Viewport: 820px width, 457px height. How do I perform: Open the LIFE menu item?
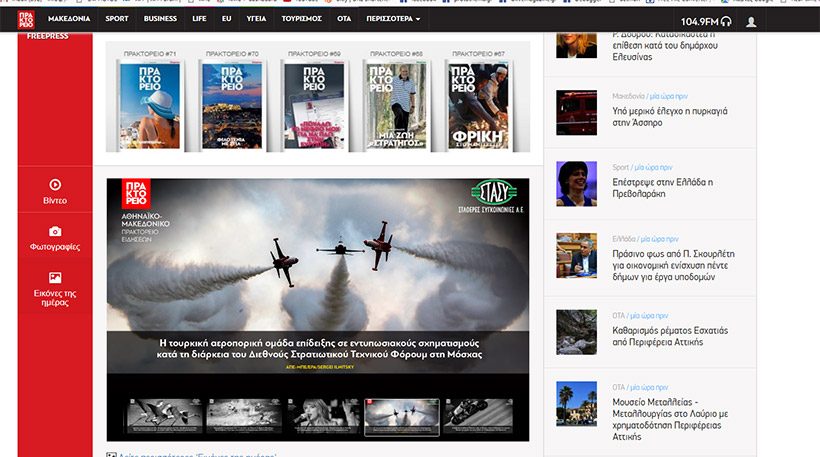click(199, 19)
